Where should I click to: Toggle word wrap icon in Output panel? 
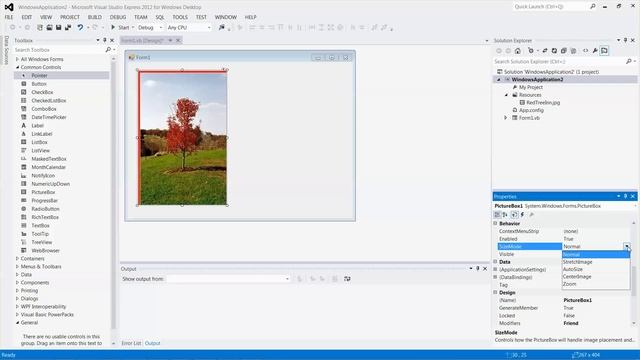pos(347,279)
